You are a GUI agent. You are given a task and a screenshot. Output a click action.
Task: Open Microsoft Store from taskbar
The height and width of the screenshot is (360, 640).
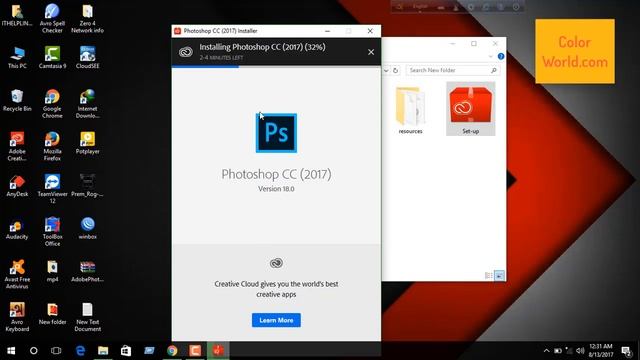click(126, 351)
